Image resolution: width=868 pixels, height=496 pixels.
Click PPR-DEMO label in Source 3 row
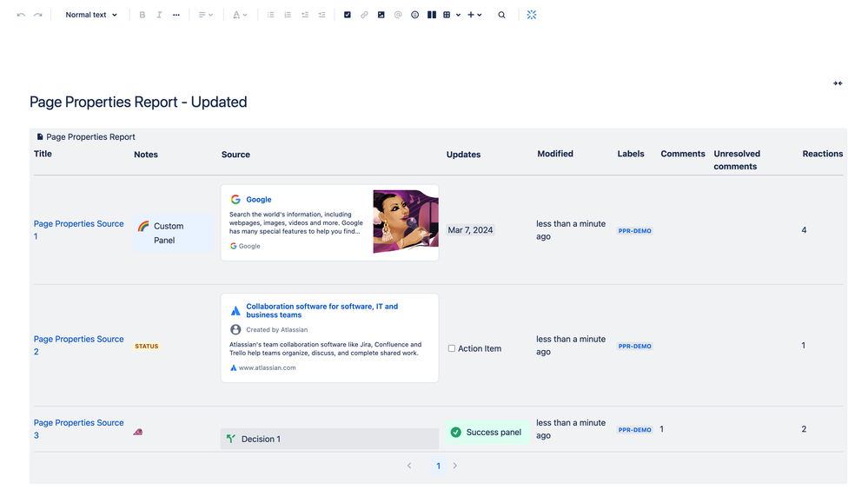click(635, 430)
